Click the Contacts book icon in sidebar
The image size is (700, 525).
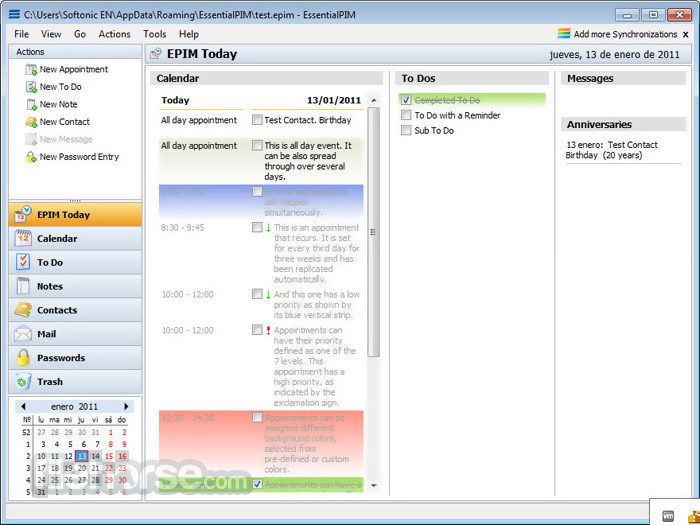pyautogui.click(x=23, y=310)
